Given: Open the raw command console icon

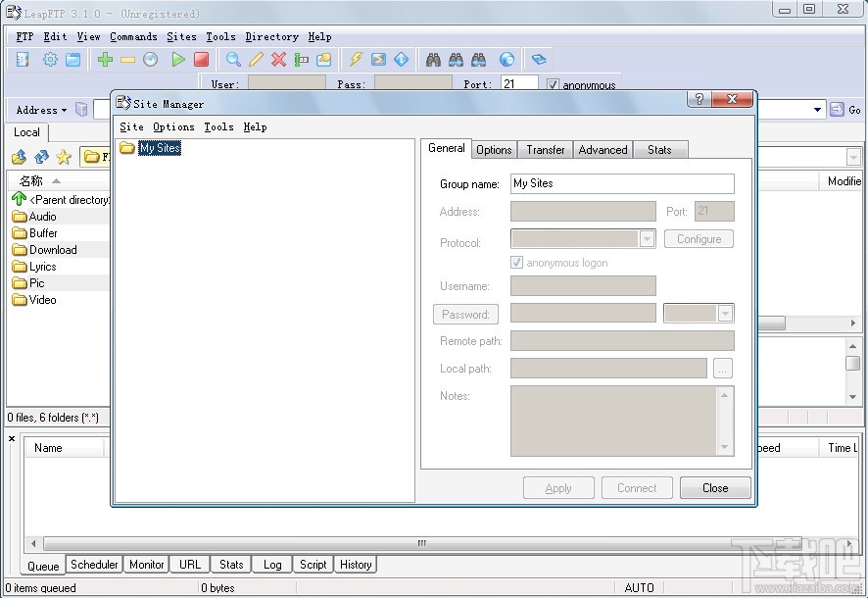Looking at the screenshot, I should point(378,59).
